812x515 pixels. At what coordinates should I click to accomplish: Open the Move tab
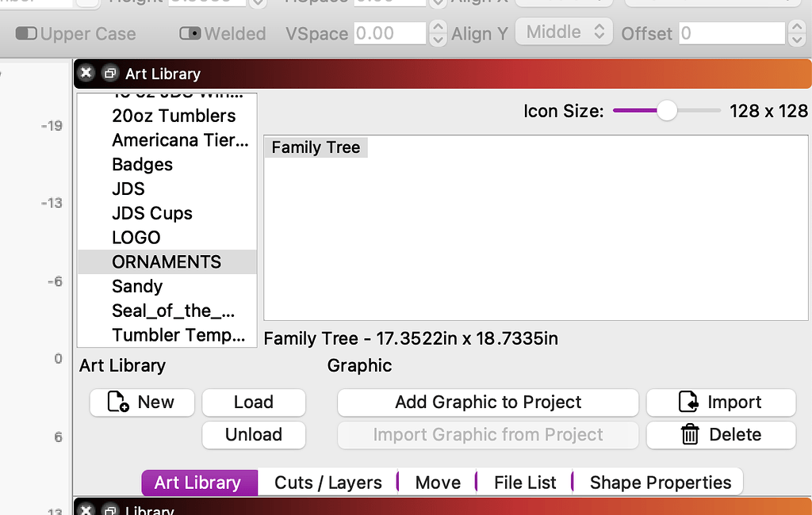pos(439,482)
